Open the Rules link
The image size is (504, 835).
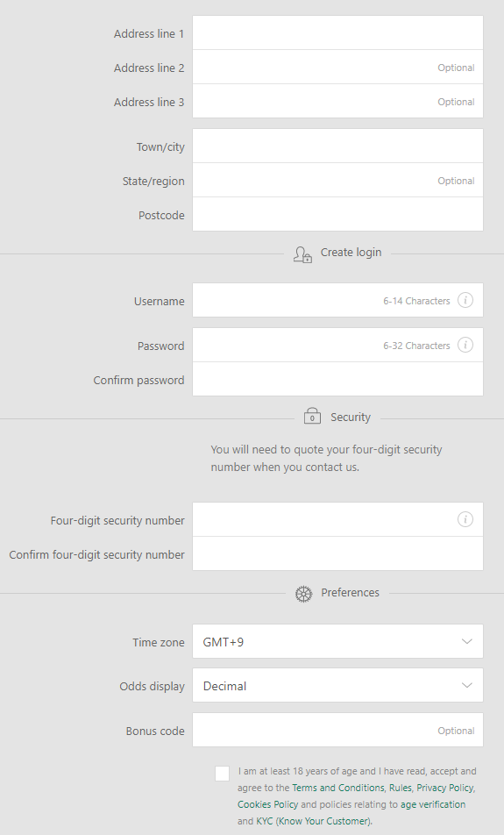click(400, 788)
